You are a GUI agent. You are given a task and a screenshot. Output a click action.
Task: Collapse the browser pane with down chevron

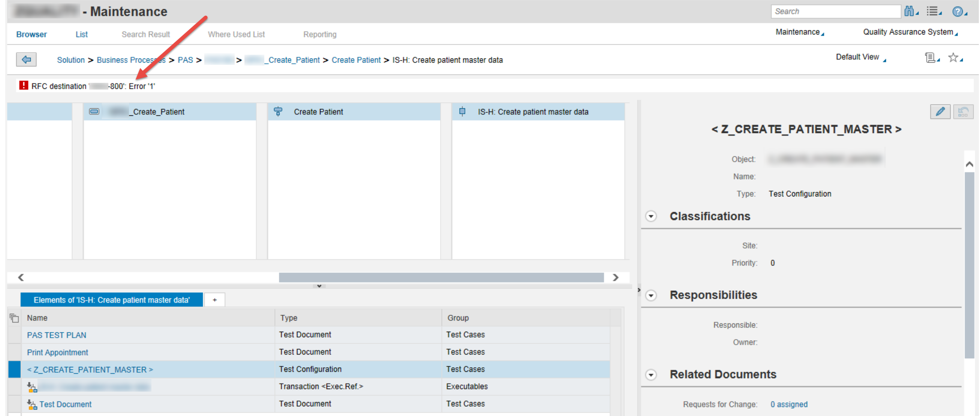click(x=319, y=286)
